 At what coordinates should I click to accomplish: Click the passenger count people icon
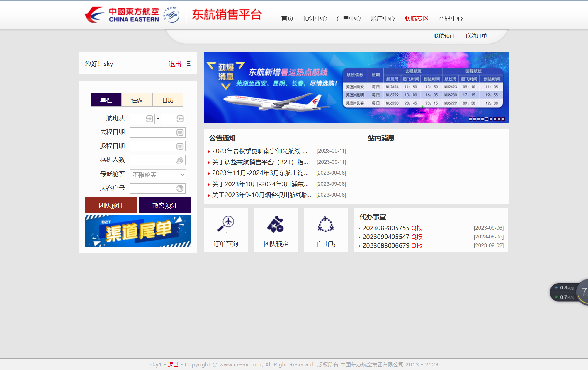click(180, 160)
